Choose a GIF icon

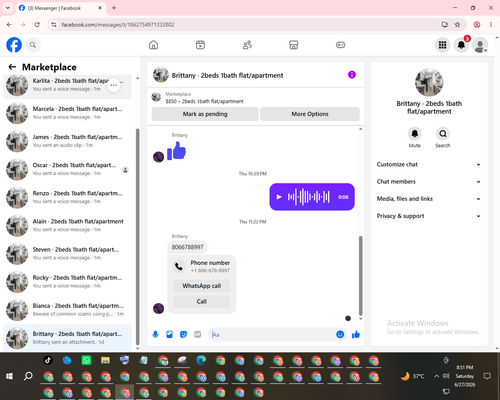(x=197, y=334)
